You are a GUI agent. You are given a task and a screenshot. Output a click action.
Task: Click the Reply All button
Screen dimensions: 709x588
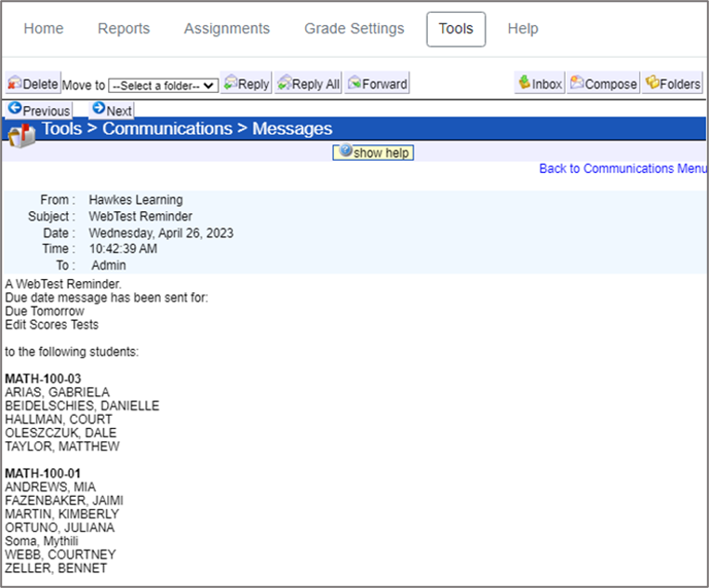[x=308, y=84]
